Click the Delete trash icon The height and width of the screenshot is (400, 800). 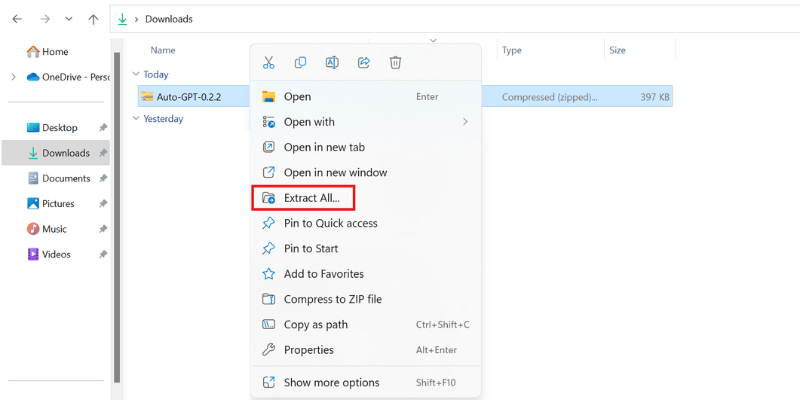pos(395,62)
